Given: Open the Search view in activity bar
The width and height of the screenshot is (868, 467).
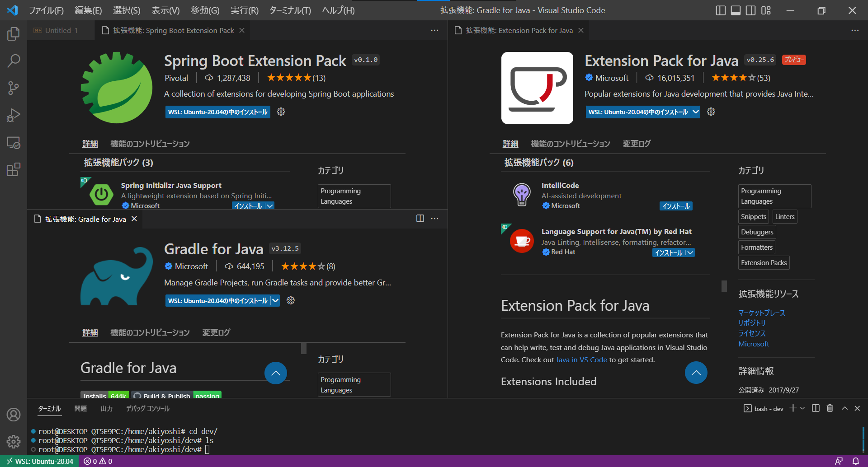Looking at the screenshot, I should point(14,61).
